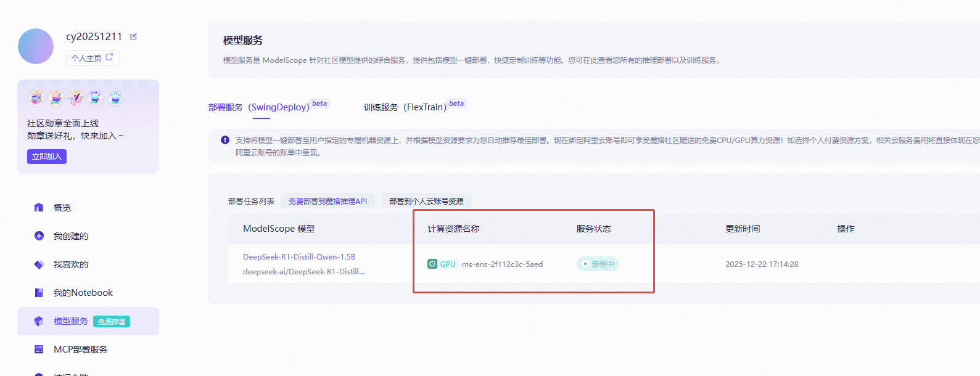This screenshot has height=376, width=980.
Task: Click the 免费部署 badge
Action: pyautogui.click(x=112, y=322)
